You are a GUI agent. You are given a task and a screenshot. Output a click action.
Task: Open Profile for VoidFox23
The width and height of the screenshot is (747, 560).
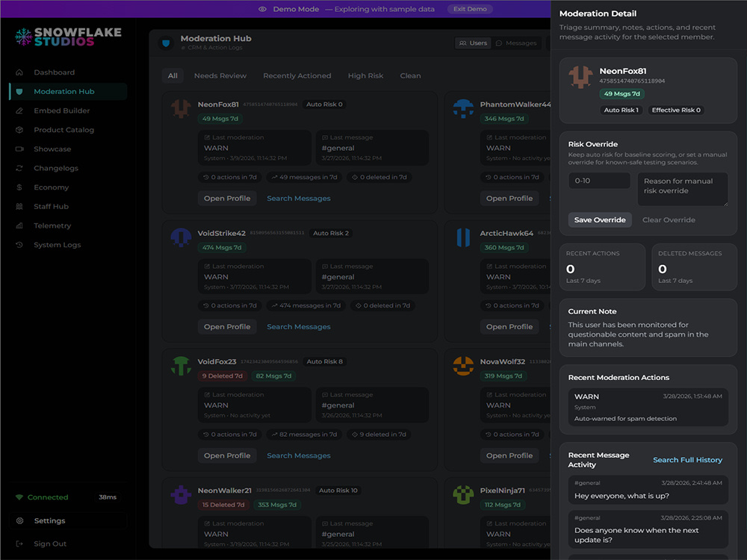click(227, 455)
